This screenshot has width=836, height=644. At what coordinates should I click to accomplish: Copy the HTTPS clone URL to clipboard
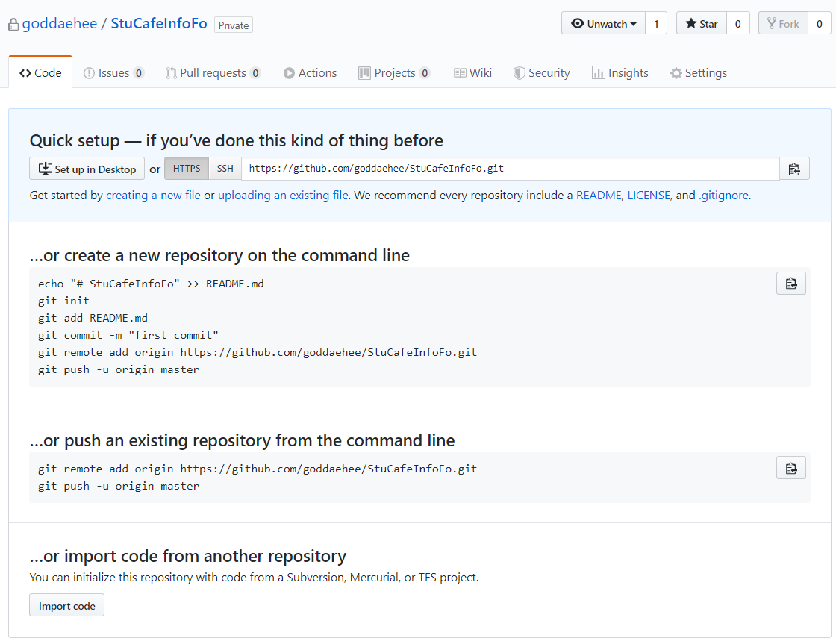[794, 169]
